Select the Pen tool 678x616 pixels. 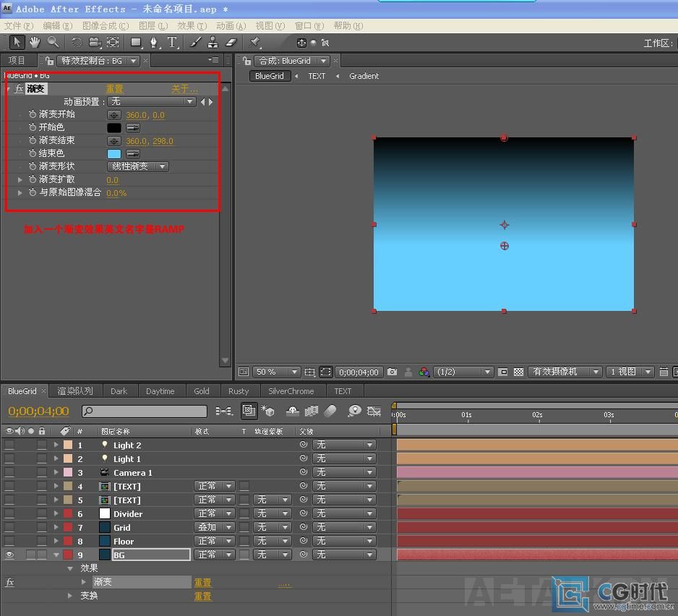pyautogui.click(x=154, y=43)
